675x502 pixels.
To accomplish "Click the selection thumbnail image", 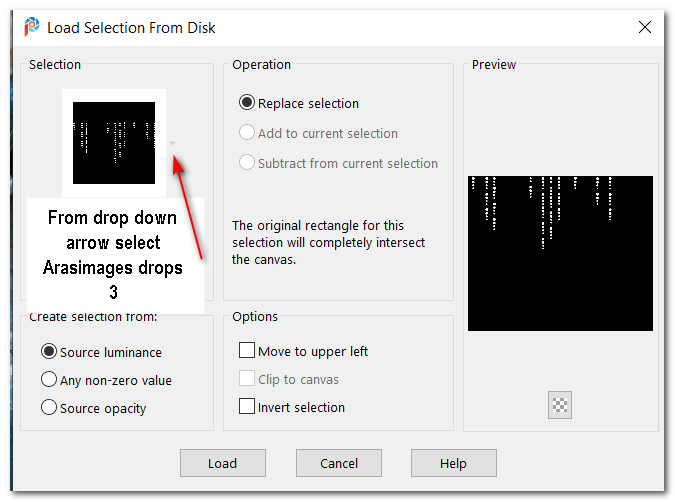I will (114, 142).
